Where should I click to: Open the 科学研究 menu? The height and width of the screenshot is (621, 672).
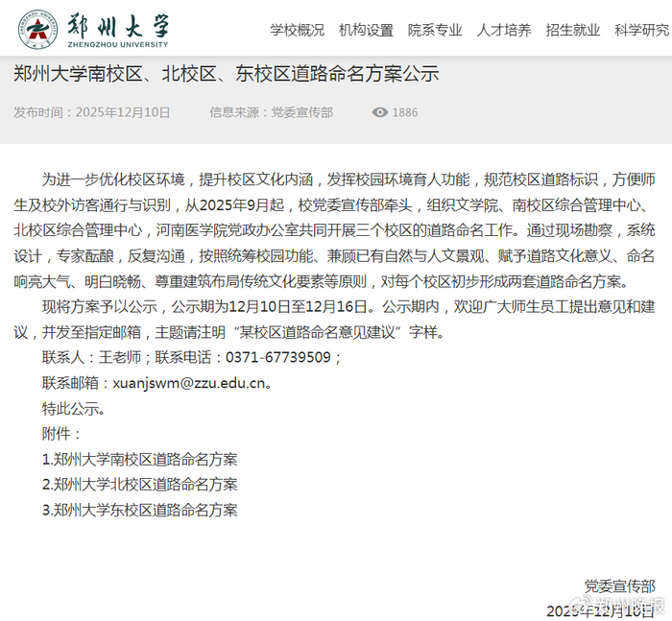tap(642, 30)
